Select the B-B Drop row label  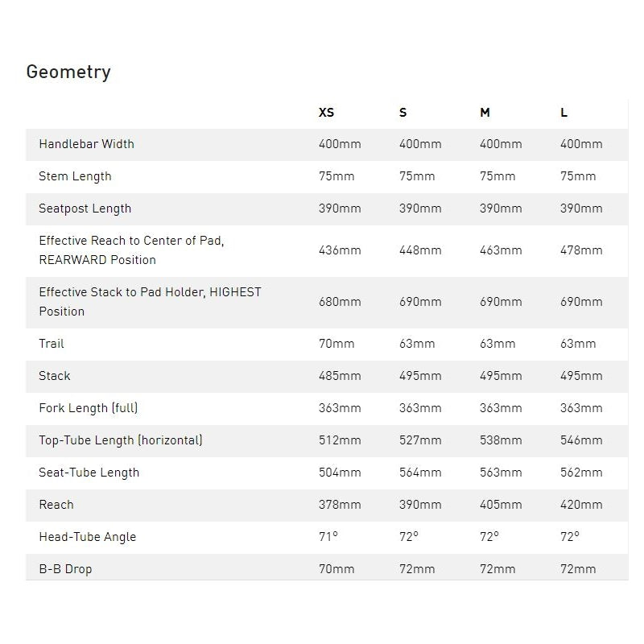click(65, 569)
